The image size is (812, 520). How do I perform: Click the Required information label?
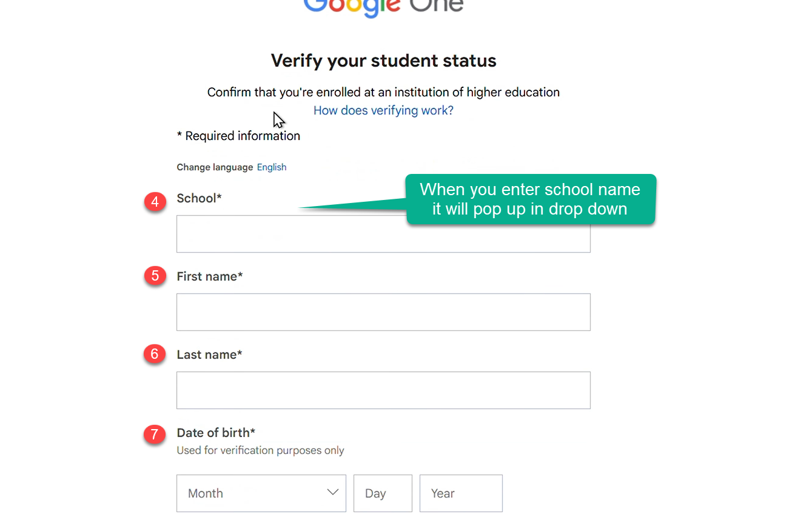tap(238, 135)
